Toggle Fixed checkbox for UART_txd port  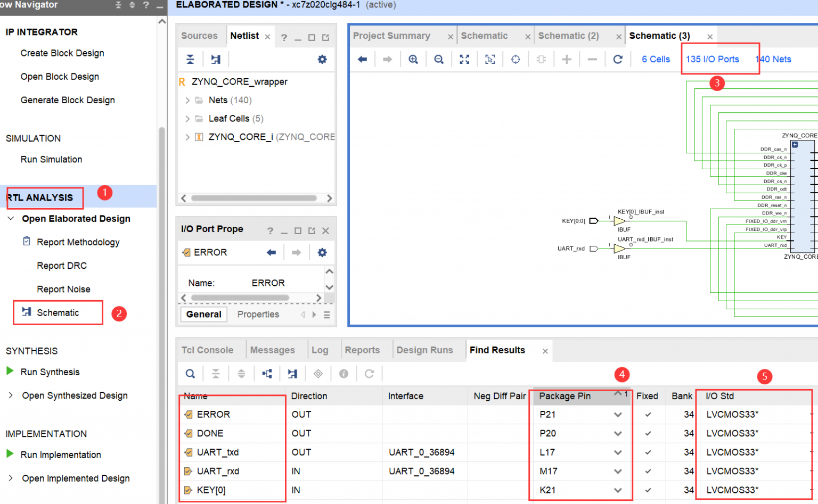tap(648, 452)
